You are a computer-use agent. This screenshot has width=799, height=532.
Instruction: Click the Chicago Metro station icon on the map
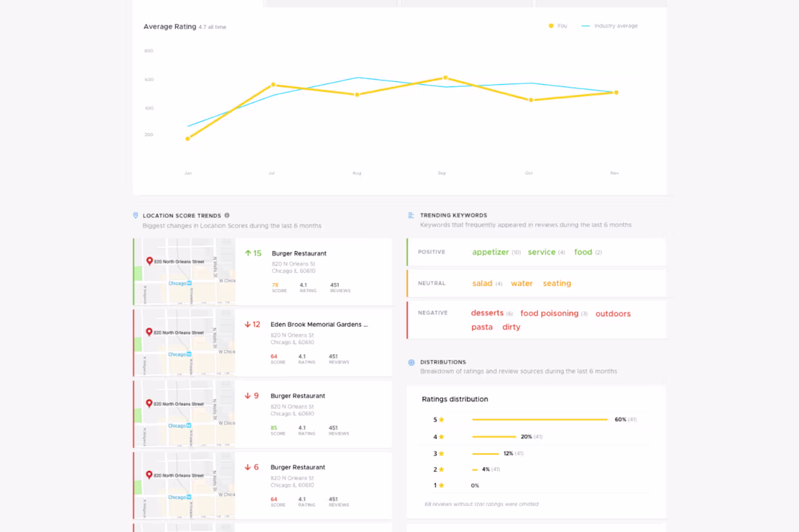[187, 285]
